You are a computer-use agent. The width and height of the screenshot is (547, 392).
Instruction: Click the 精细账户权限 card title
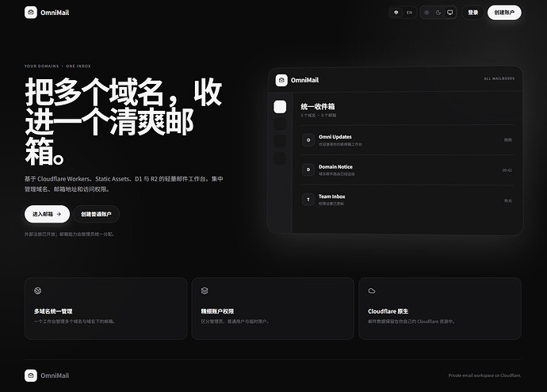coord(217,311)
